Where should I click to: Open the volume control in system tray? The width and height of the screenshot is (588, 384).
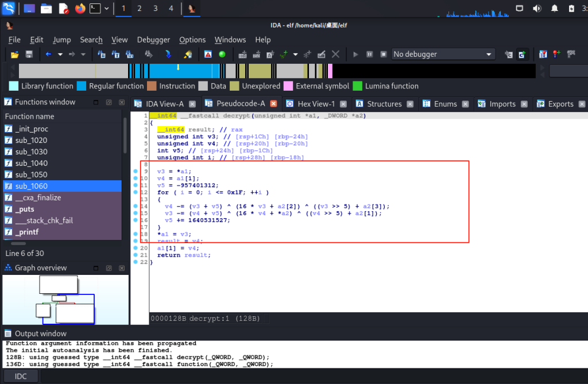tap(537, 8)
